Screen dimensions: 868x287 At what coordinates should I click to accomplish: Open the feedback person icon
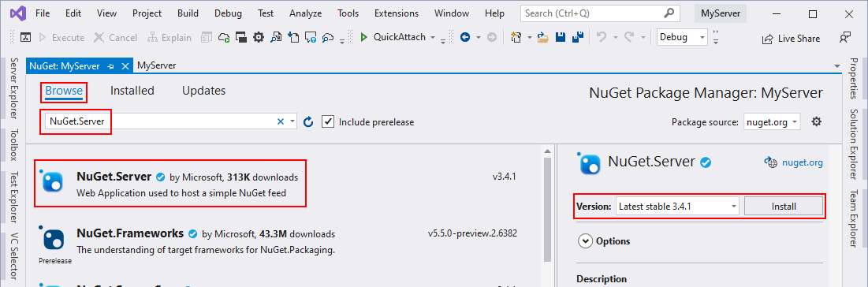845,38
